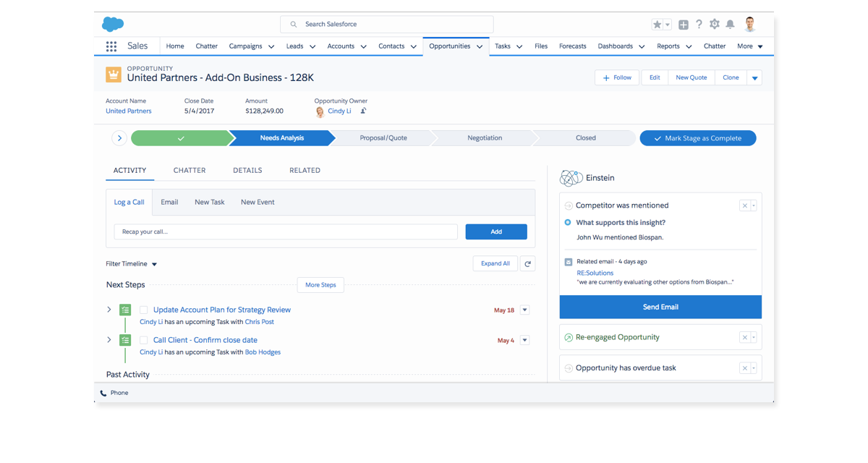Select the What supports this insight radio
Viewport: 868px width, 463px height.
(568, 223)
